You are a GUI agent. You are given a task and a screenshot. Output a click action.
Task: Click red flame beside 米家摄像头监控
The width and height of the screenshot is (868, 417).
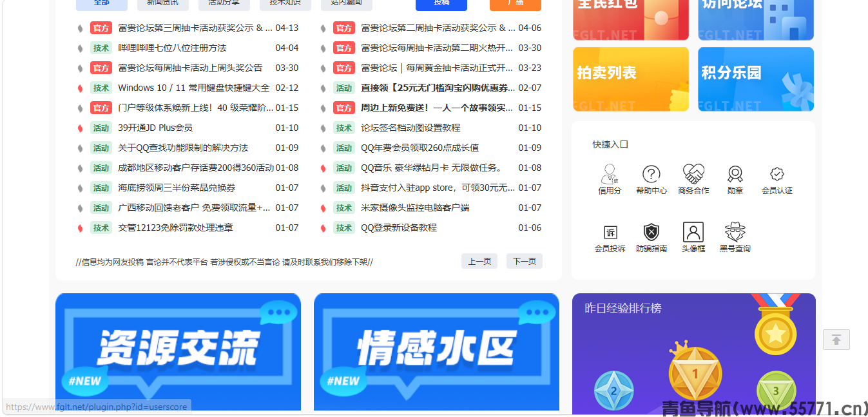pos(323,208)
